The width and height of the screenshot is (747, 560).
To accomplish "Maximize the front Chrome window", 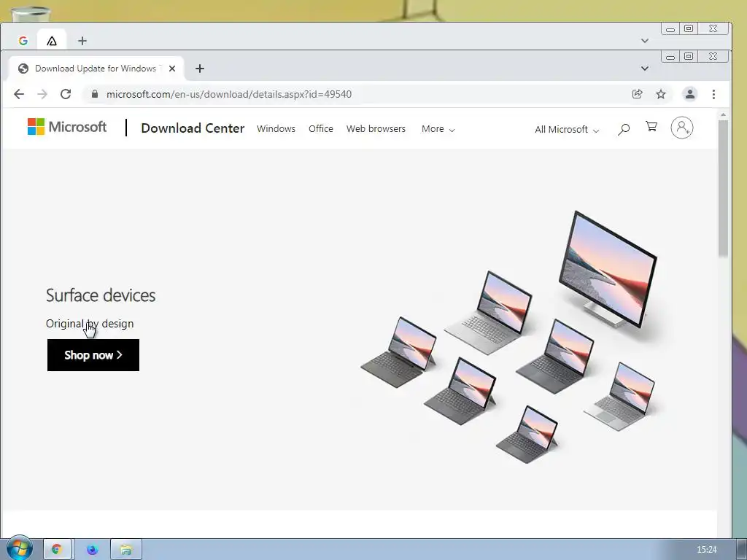I will coord(689,57).
